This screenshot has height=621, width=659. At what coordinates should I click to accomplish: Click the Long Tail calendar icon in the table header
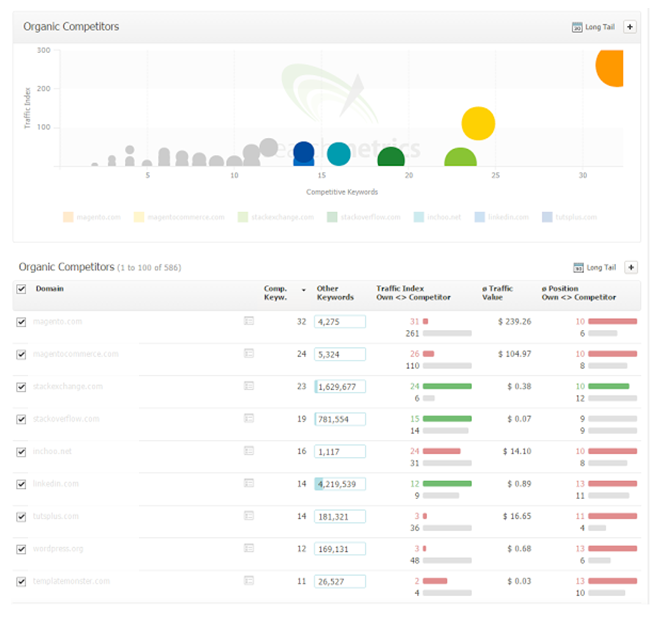pos(579,268)
